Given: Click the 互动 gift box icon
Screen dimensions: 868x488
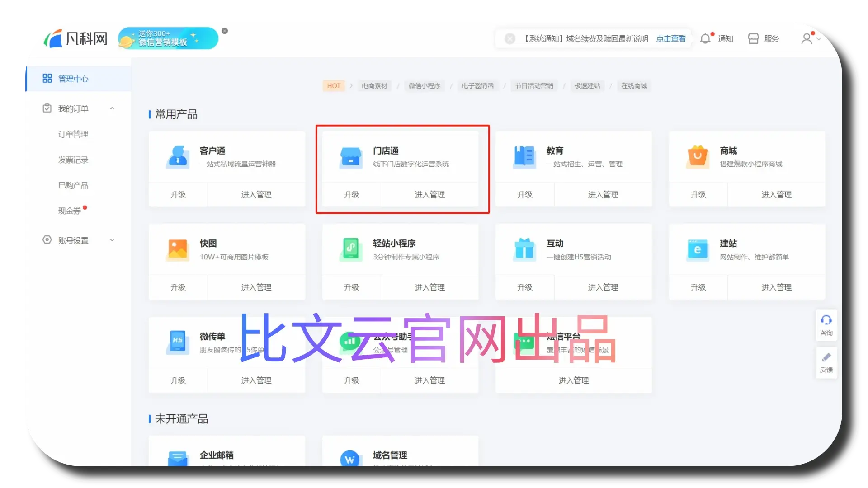Looking at the screenshot, I should click(x=524, y=250).
